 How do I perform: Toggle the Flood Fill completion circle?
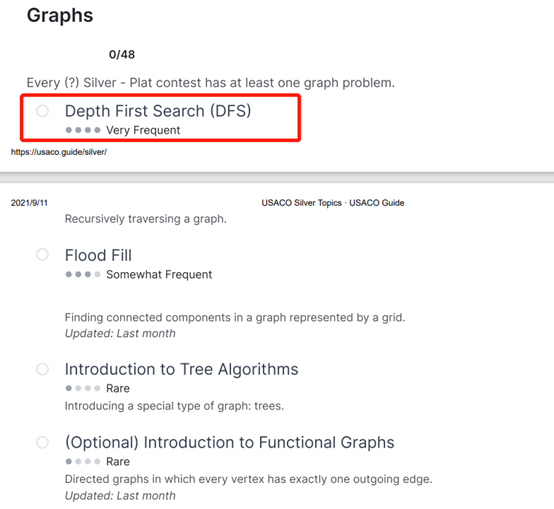pyautogui.click(x=42, y=254)
